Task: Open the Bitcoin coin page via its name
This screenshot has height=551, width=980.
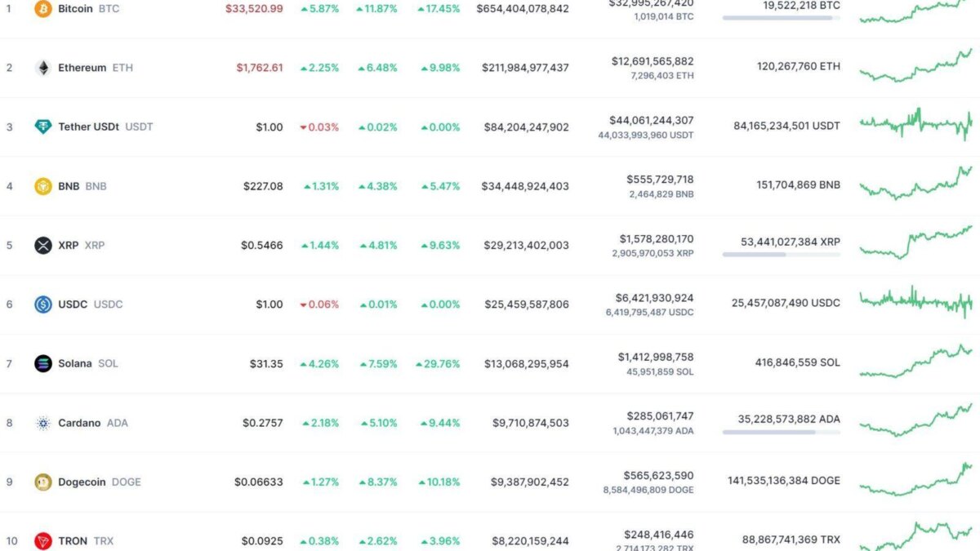Action: (75, 9)
